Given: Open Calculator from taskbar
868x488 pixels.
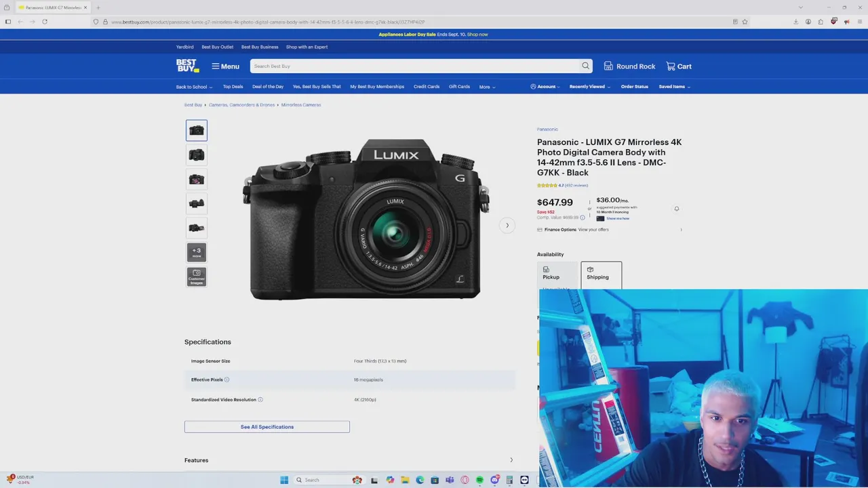Looking at the screenshot, I should pyautogui.click(x=509, y=480).
